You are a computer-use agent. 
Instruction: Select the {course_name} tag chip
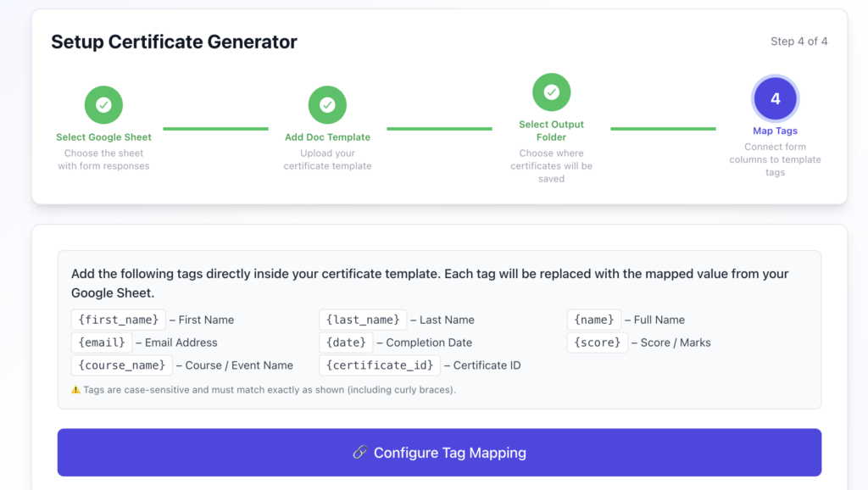[x=122, y=365]
